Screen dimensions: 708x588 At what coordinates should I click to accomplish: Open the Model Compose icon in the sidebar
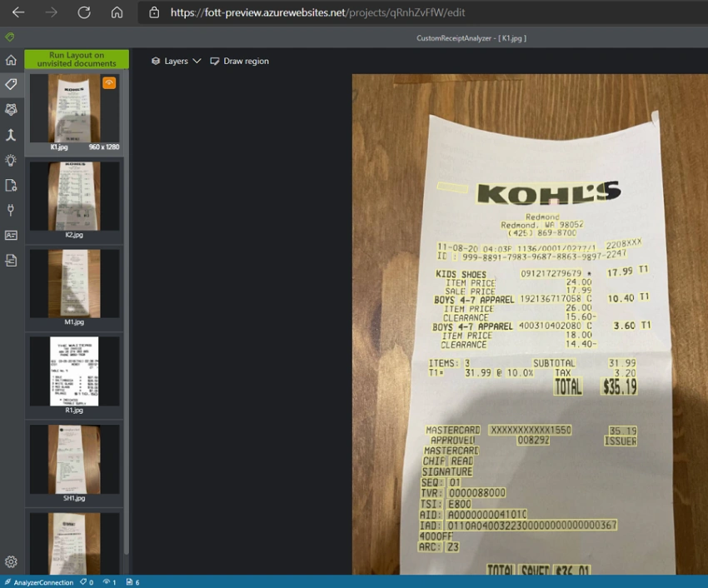(x=11, y=109)
